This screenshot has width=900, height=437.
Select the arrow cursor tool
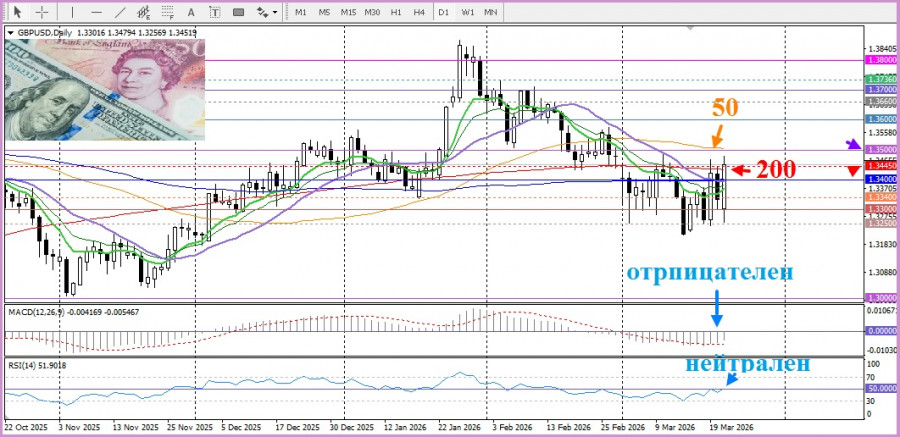point(17,12)
